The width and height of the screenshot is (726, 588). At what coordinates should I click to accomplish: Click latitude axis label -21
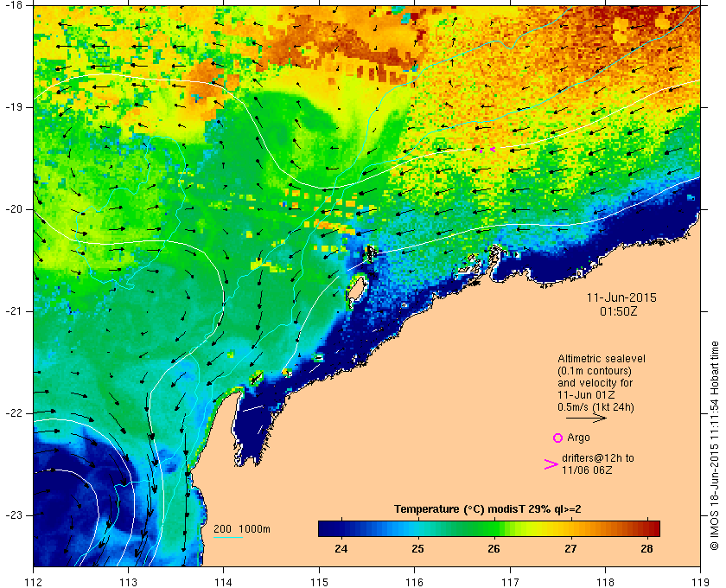click(x=14, y=311)
